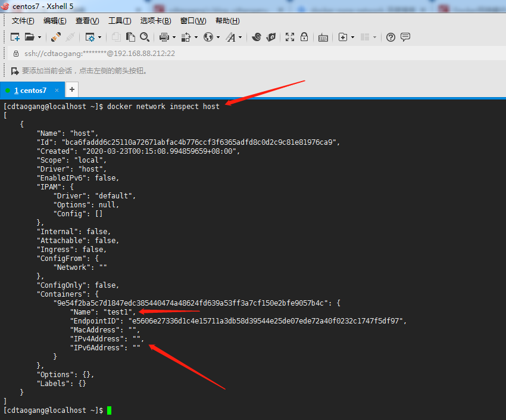
Task: Launch Xftp with the swirl icon
Action: tap(257, 37)
